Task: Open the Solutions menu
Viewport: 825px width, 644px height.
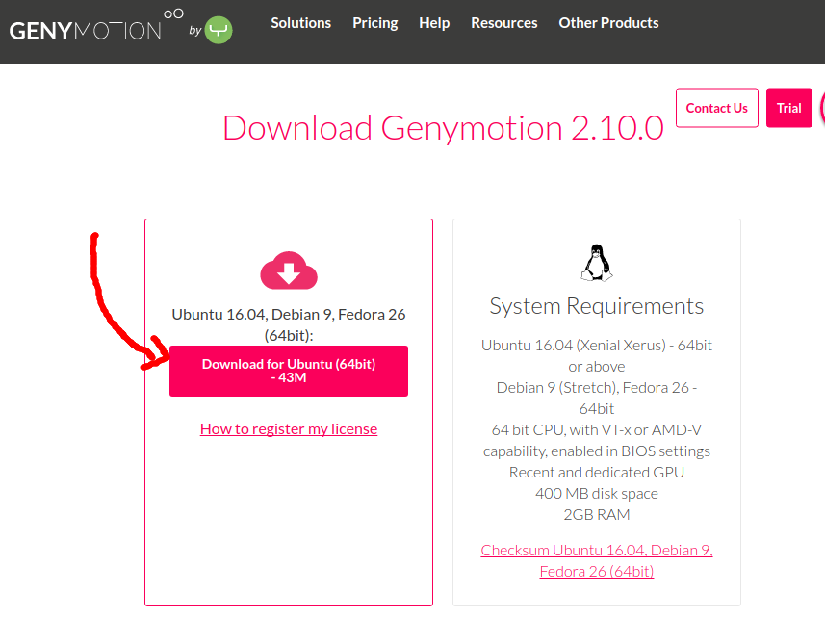Action: (301, 23)
